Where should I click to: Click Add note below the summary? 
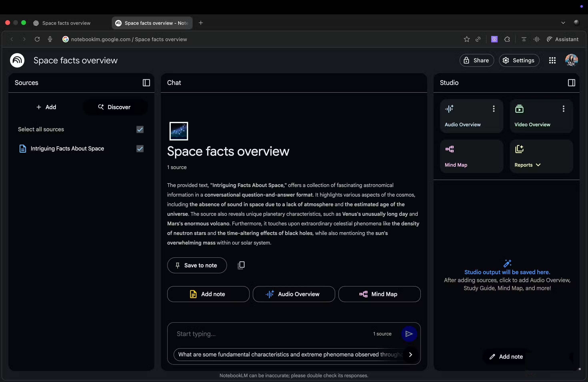[x=208, y=294]
